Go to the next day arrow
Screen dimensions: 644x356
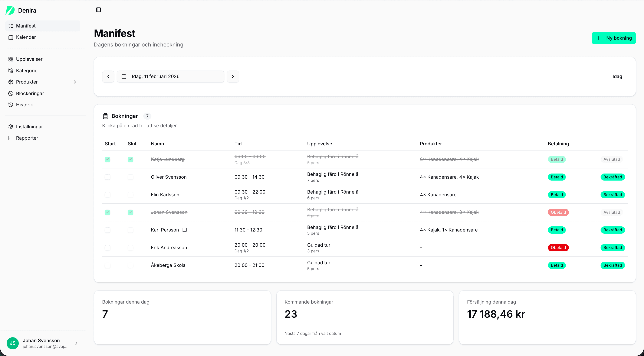[x=233, y=77]
